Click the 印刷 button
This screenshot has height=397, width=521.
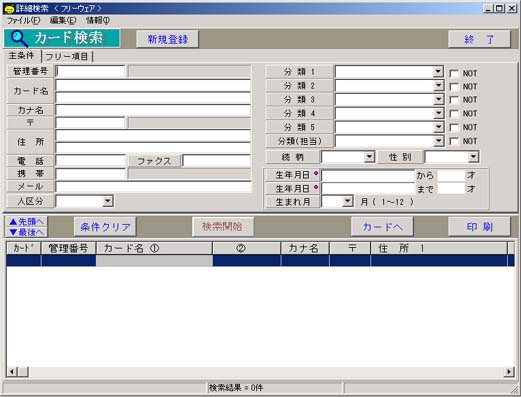pyautogui.click(x=479, y=227)
